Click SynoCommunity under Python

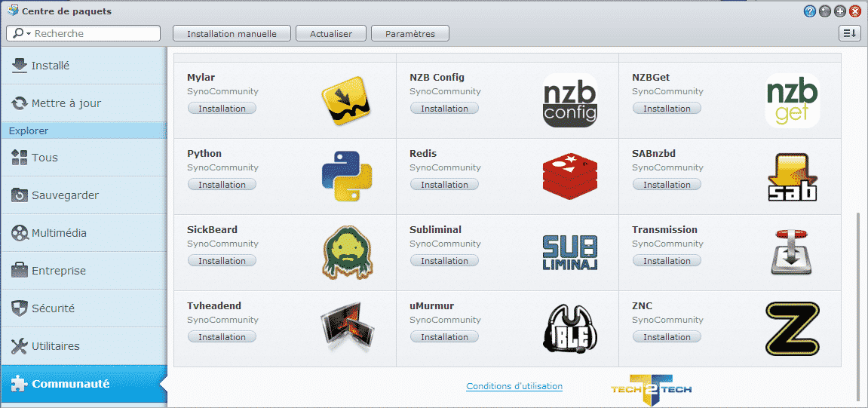(223, 167)
